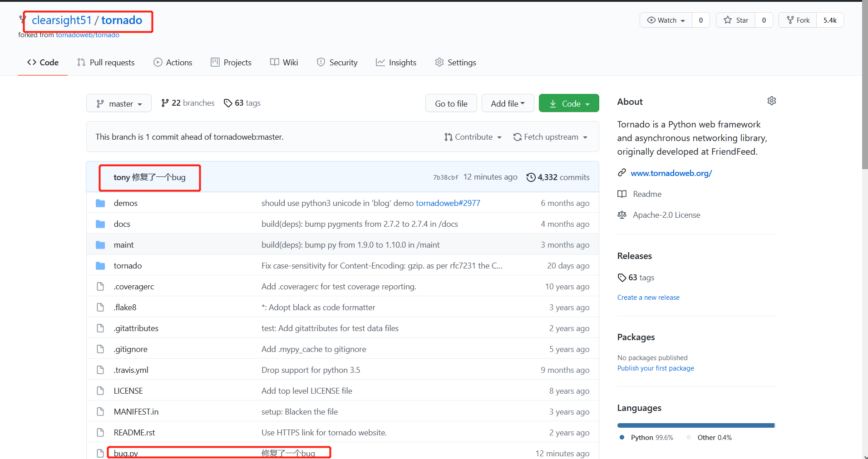868x459 pixels.
Task: Open the 22 branches link
Action: pos(188,103)
